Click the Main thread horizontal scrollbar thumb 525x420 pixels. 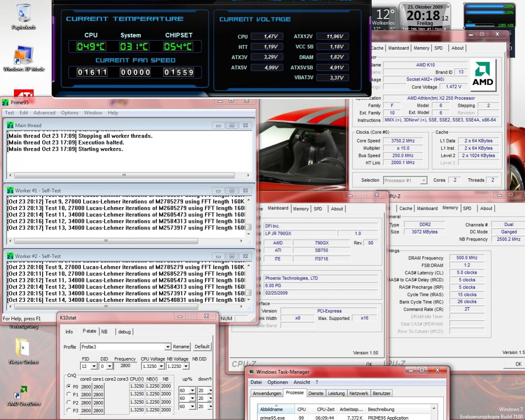[124, 175]
